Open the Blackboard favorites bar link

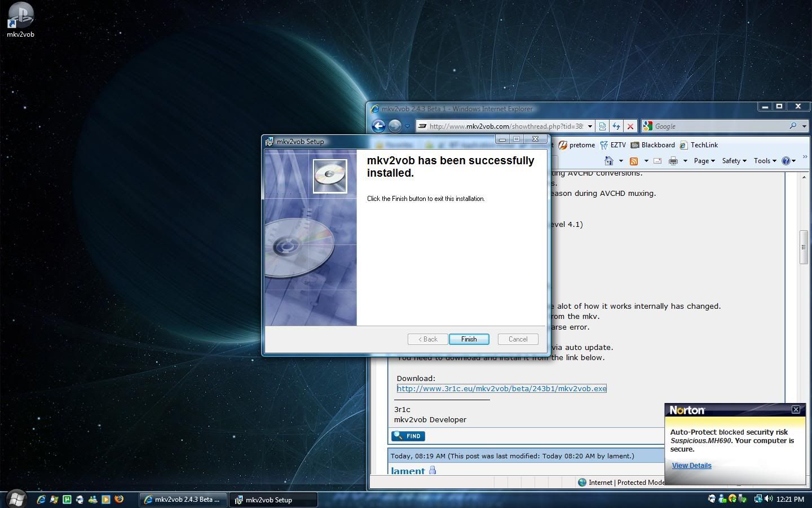652,145
